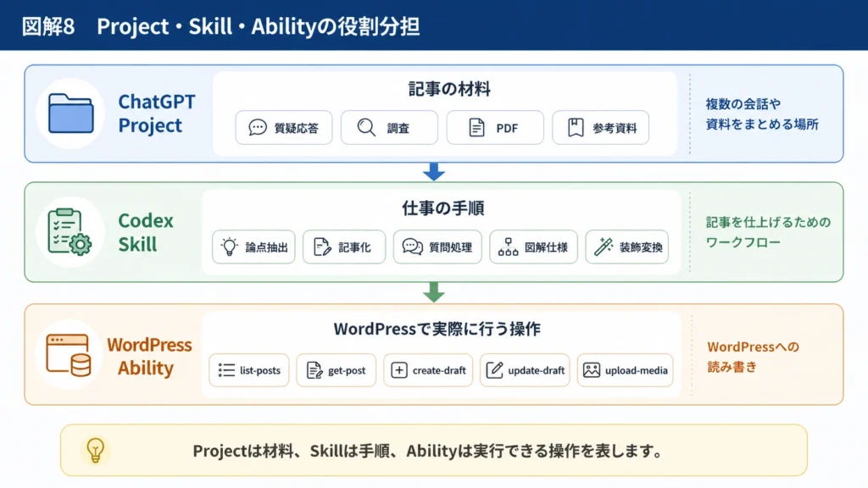Select the upload-media label
This screenshot has height=488, width=868.
click(636, 371)
